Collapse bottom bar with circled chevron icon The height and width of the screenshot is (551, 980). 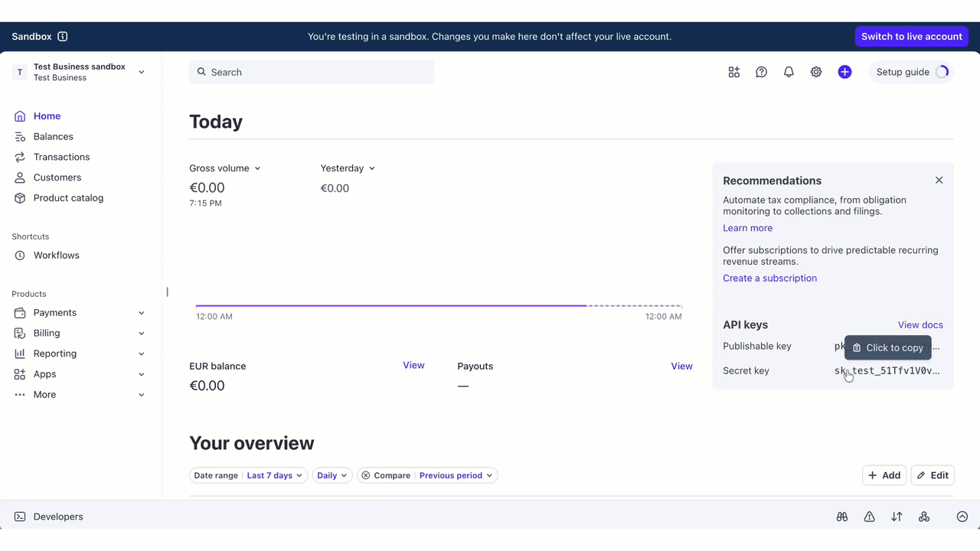coord(962,517)
